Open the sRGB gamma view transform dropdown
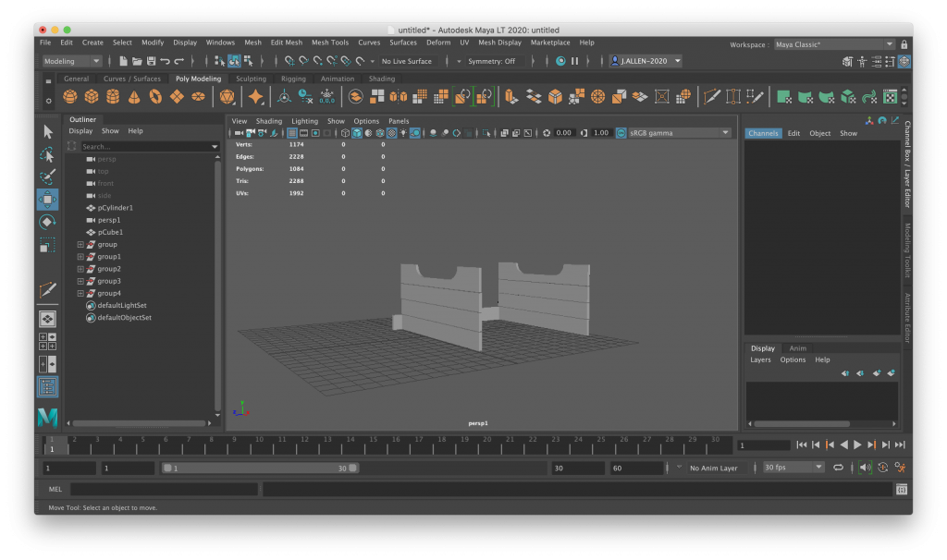Screen dimensions: 947x560 point(675,133)
